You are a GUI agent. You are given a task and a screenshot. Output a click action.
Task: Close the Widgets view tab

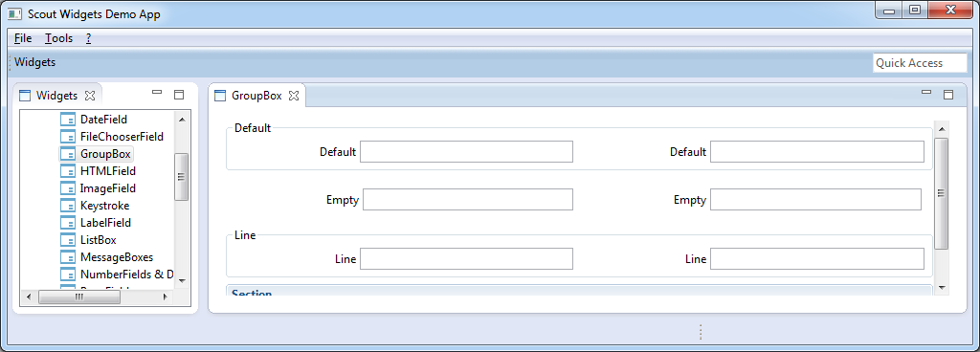pos(89,96)
